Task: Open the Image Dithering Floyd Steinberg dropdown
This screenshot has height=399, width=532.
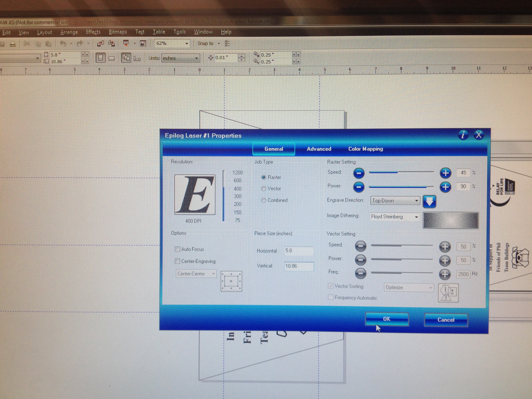Action: click(395, 217)
